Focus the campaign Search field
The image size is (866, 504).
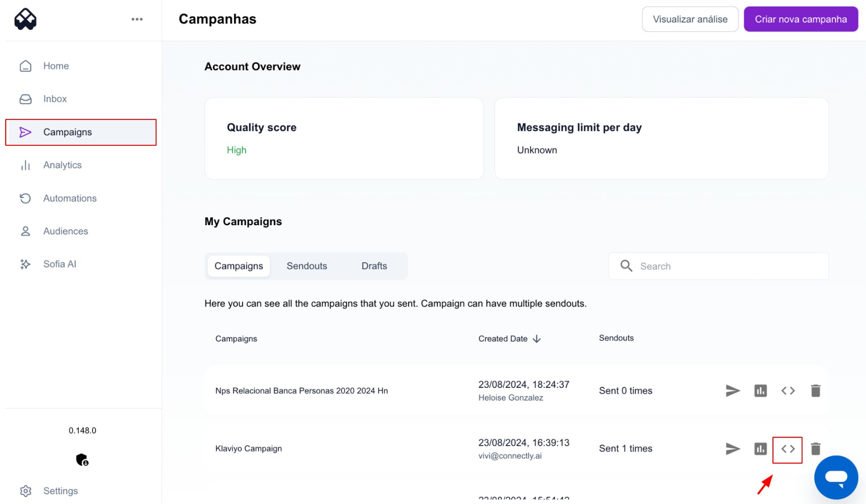(718, 266)
